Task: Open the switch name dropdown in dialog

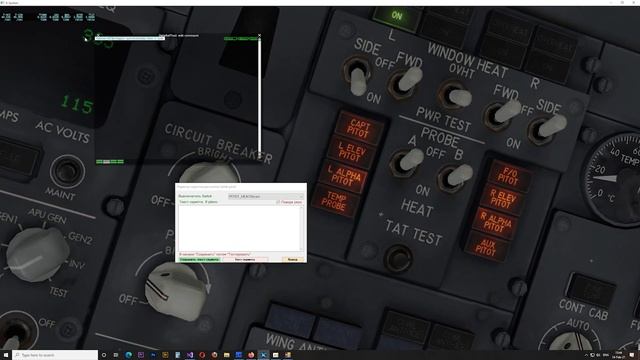Action: pyautogui.click(x=266, y=197)
